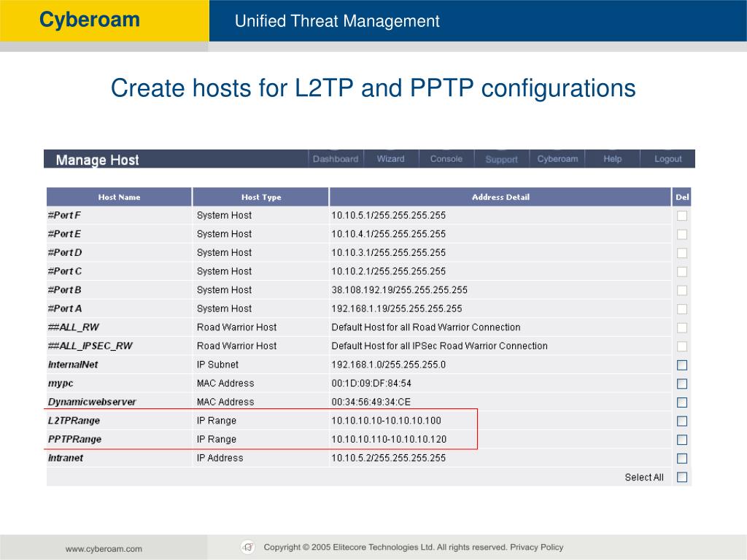Click the Elitecore logo icon in footer
Viewport: 747px width, 560px height.
pyautogui.click(x=248, y=547)
